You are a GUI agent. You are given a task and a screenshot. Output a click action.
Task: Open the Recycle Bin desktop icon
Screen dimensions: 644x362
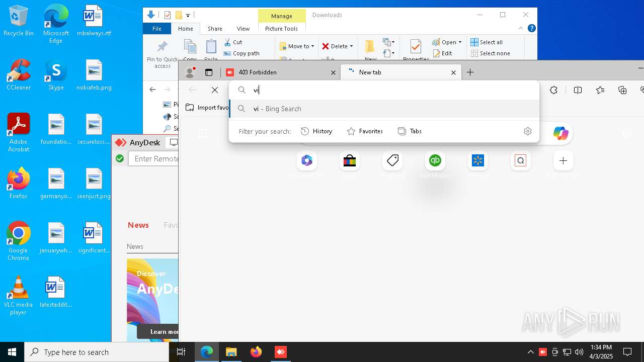tap(18, 21)
